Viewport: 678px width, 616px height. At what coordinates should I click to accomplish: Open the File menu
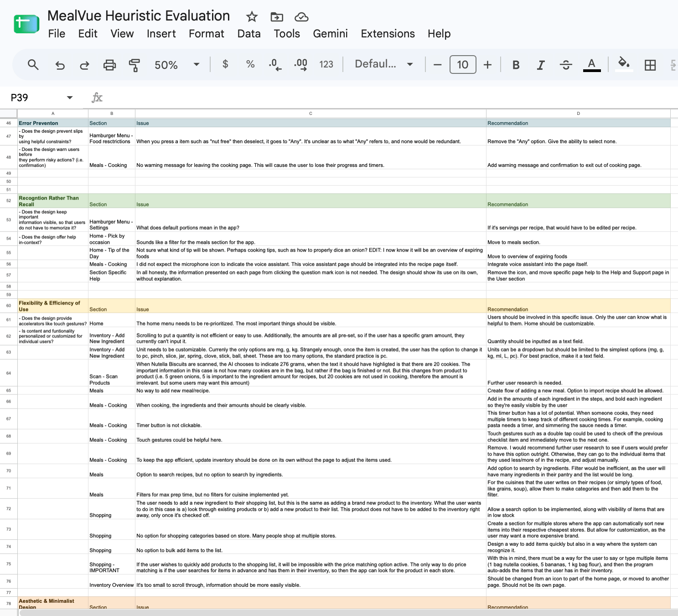pyautogui.click(x=57, y=34)
